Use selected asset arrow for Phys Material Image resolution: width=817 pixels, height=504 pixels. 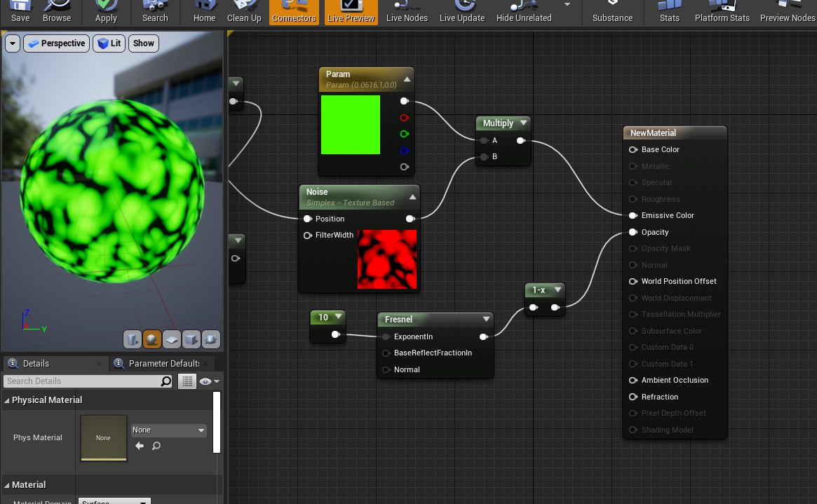pyautogui.click(x=140, y=446)
